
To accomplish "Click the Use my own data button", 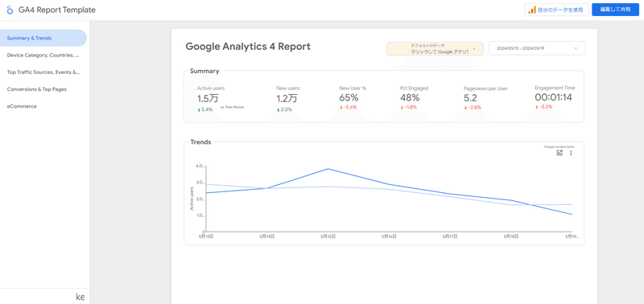I will [x=556, y=10].
